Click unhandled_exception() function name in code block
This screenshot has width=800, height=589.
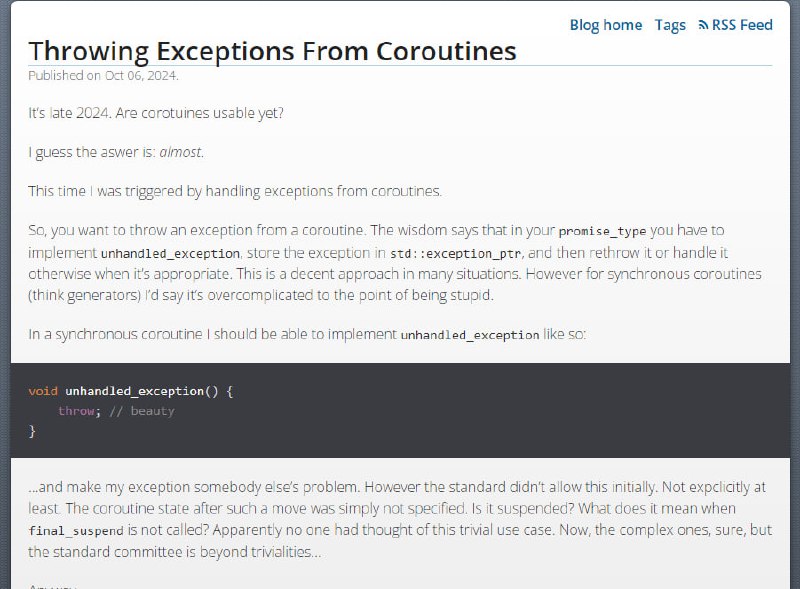click(x=142, y=391)
